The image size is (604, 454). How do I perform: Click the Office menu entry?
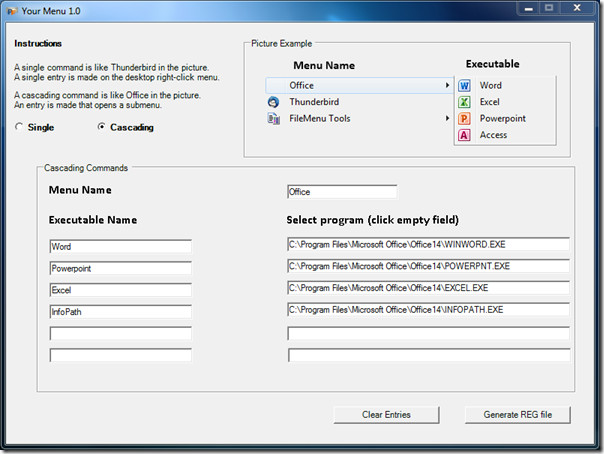[x=359, y=85]
